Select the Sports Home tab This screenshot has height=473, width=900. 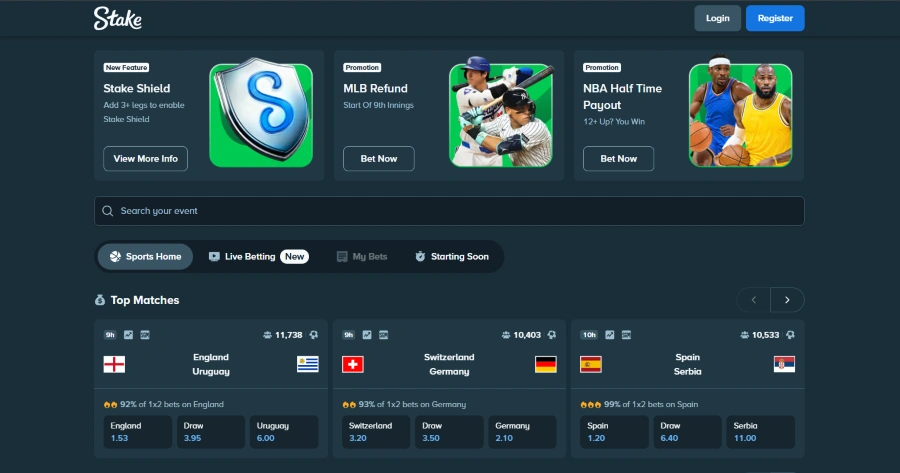145,257
